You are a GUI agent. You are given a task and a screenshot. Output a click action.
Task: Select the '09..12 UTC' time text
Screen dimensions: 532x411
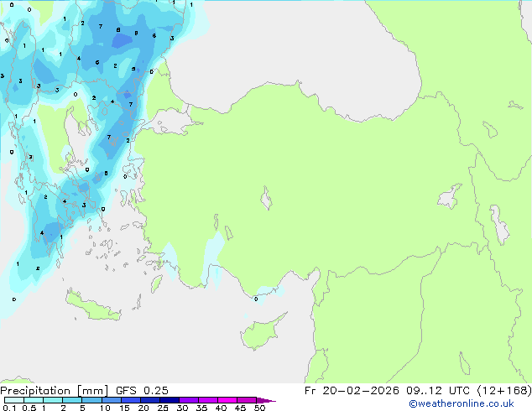(x=438, y=391)
